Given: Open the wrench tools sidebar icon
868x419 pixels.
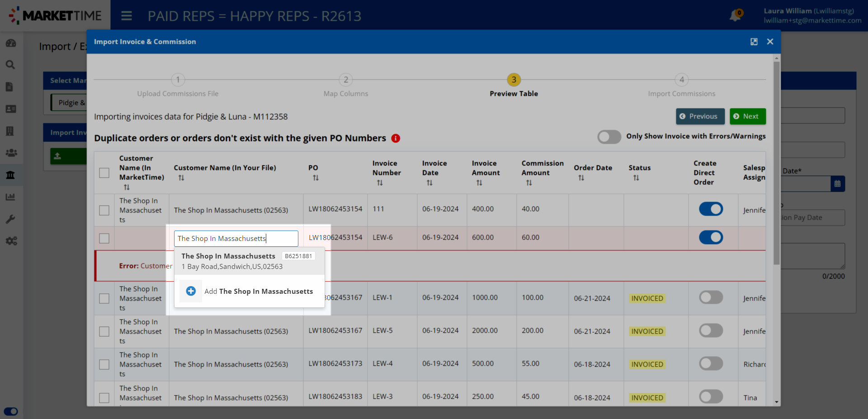Looking at the screenshot, I should point(10,219).
